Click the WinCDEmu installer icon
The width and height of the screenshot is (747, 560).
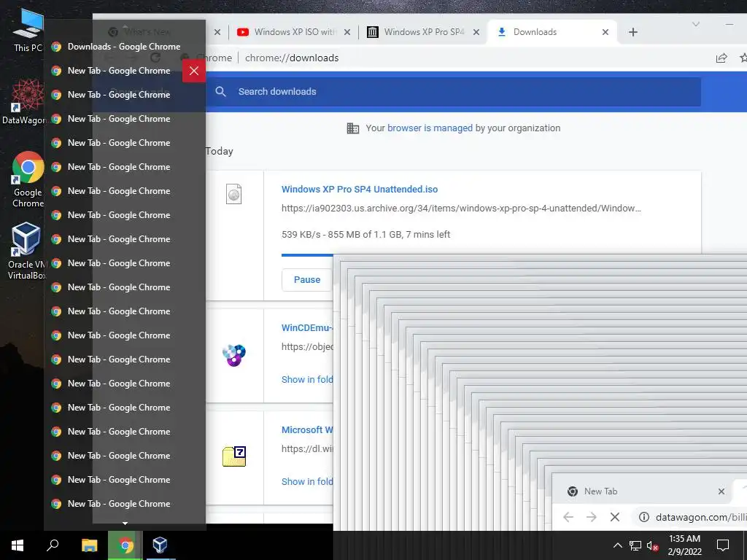(x=234, y=355)
